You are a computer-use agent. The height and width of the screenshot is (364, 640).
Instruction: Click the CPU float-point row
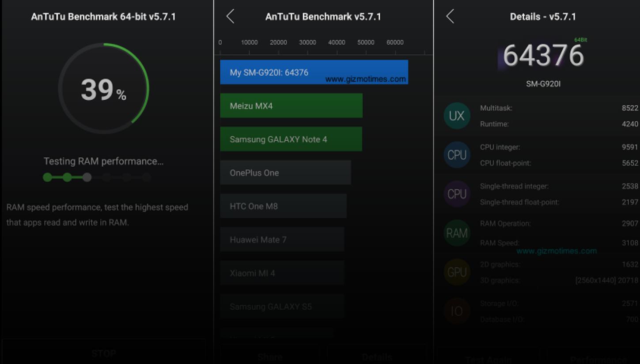click(559, 163)
